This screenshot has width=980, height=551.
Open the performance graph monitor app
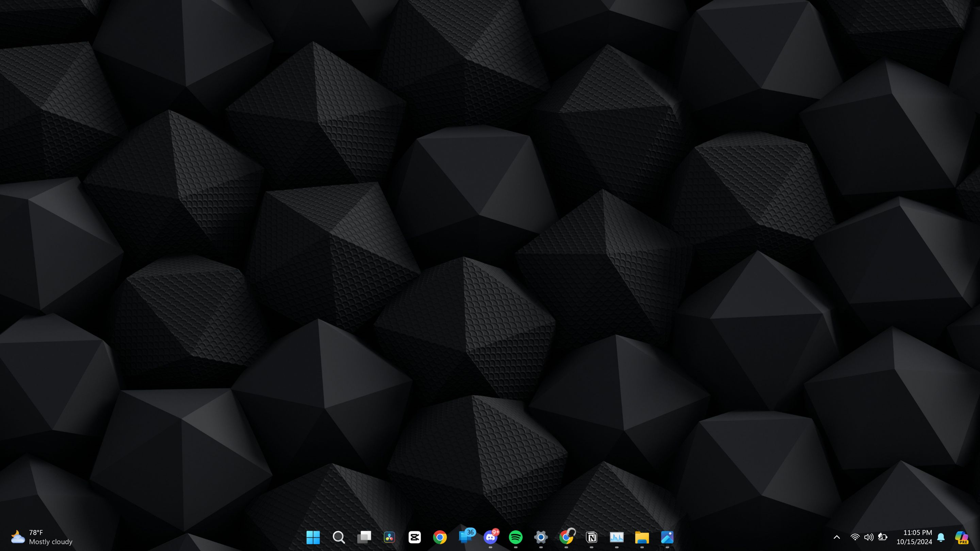[617, 537]
